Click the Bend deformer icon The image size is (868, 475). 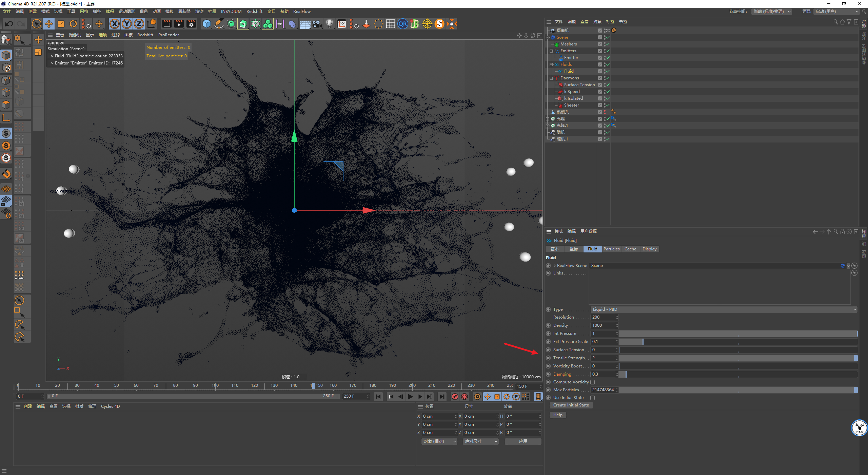[292, 24]
